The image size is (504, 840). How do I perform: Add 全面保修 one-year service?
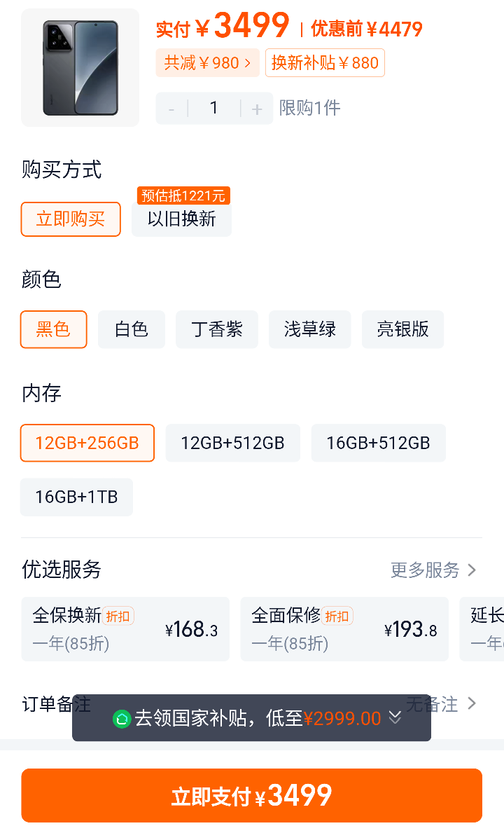coord(344,629)
